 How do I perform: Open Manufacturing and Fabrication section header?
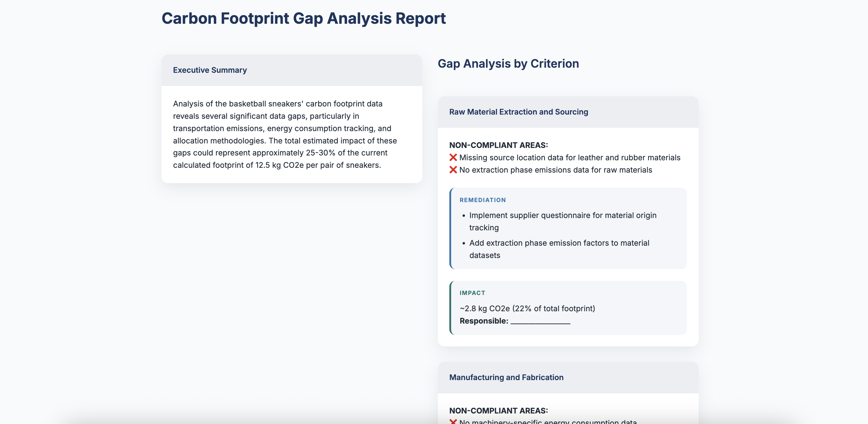click(x=506, y=377)
